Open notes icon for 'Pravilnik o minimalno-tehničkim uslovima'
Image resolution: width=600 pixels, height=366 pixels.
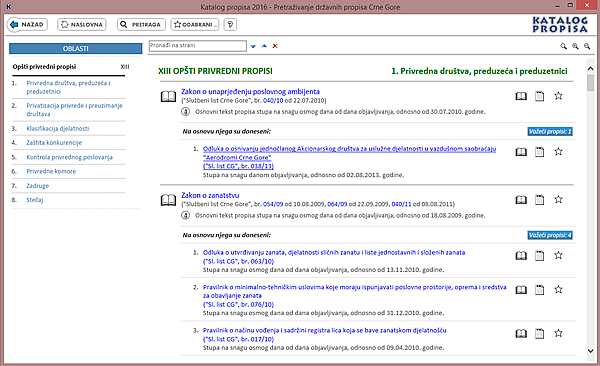tap(540, 290)
